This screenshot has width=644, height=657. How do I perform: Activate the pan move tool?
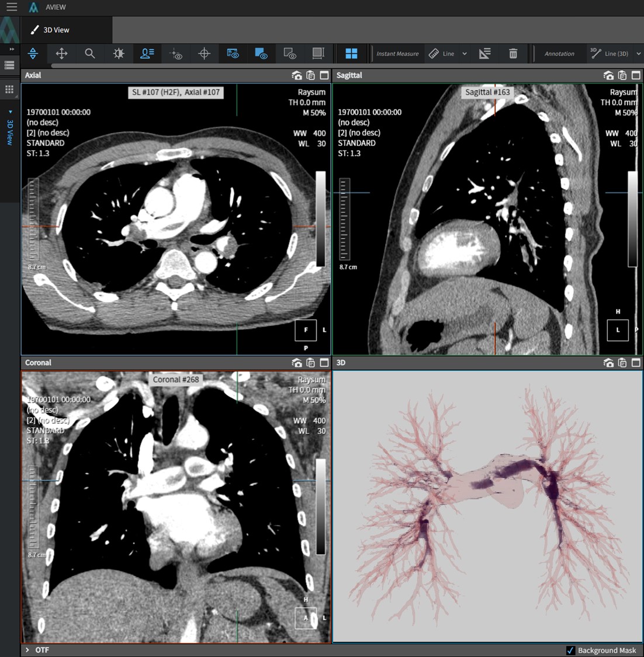pyautogui.click(x=61, y=54)
